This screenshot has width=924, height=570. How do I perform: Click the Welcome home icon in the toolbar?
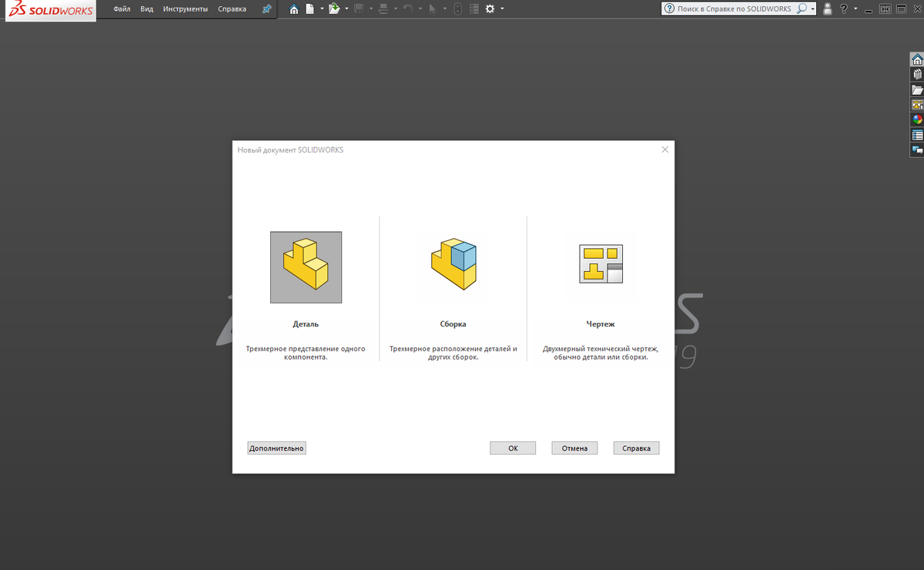pos(293,9)
